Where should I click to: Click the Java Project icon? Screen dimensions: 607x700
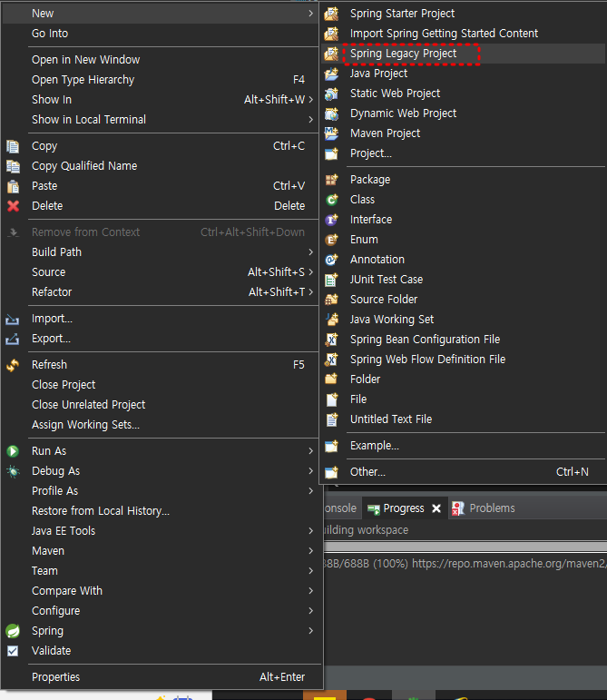pos(331,74)
